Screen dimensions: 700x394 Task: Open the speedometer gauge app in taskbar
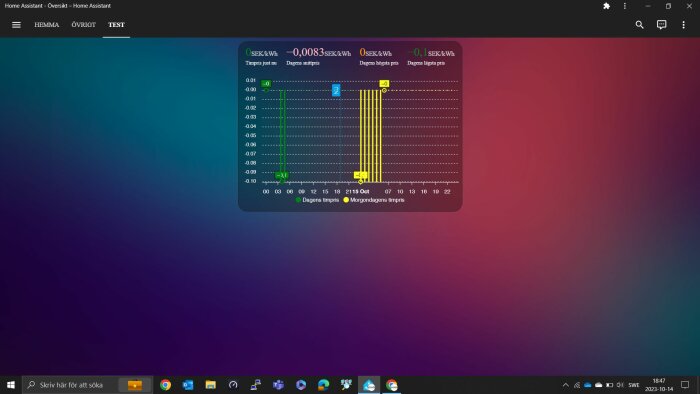point(233,385)
